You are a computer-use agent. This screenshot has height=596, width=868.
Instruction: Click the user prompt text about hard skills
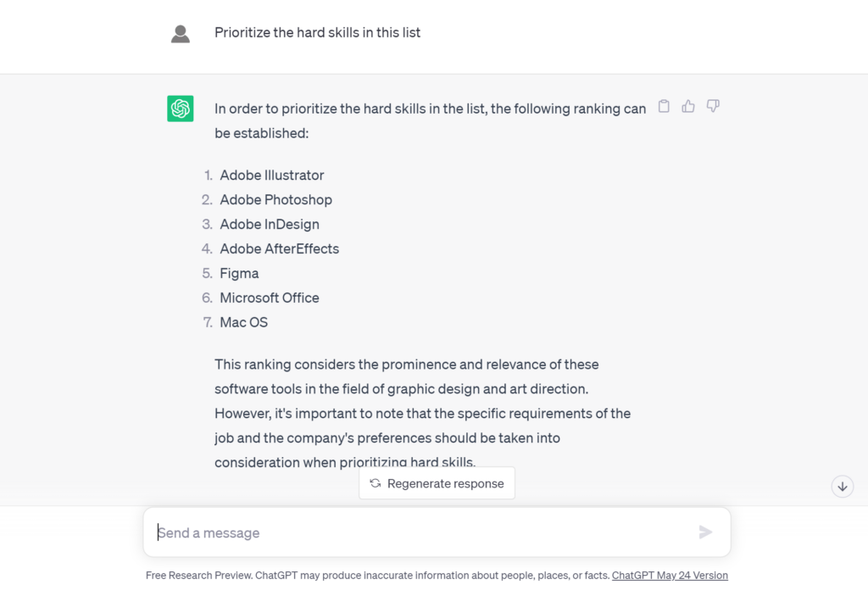pyautogui.click(x=317, y=33)
